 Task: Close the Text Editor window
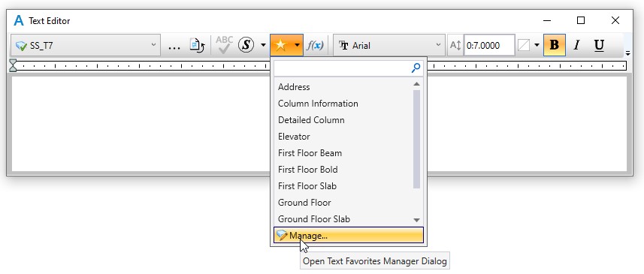click(615, 20)
